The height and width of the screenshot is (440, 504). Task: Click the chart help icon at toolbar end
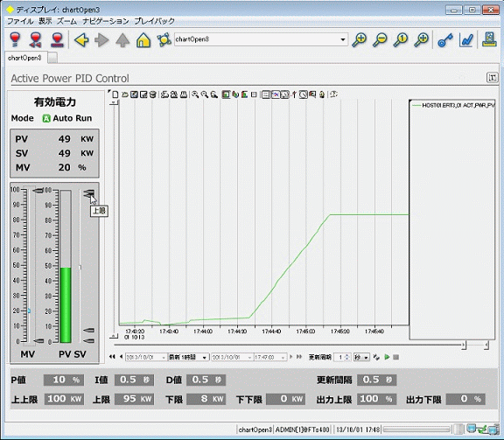click(x=333, y=94)
